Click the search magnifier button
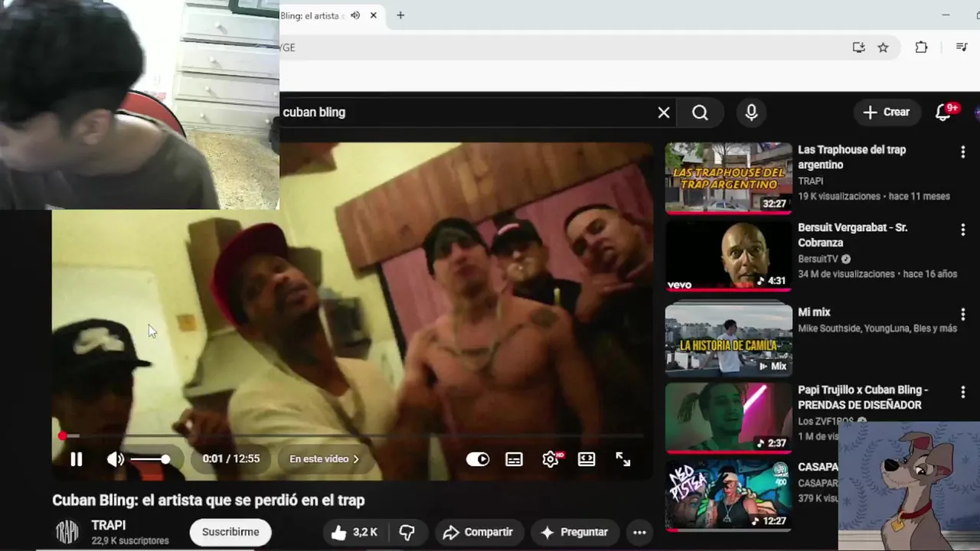Viewport: 980px width, 551px height. [700, 112]
